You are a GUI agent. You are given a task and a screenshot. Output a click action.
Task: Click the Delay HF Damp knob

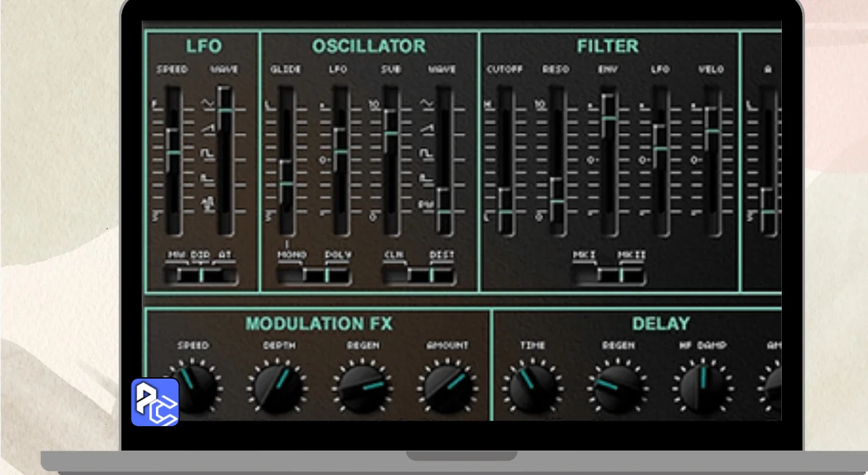tap(703, 387)
